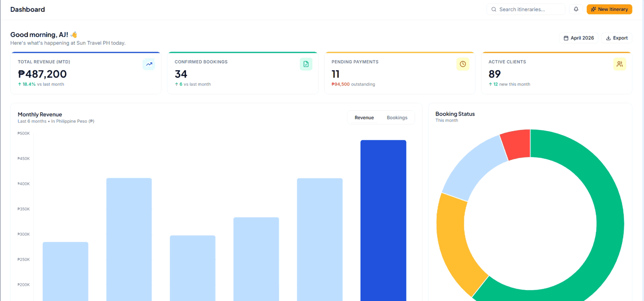Click the ₱200K axis label

point(24,285)
